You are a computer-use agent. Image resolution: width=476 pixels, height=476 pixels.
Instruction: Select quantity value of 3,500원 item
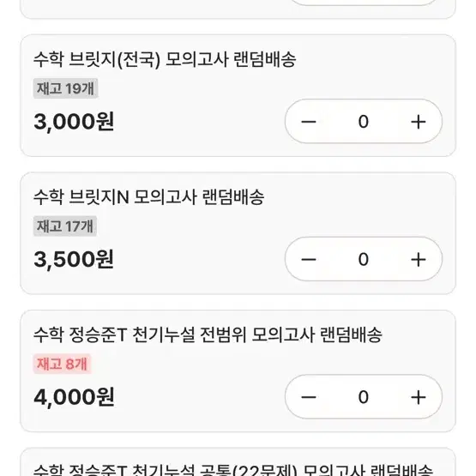(364, 260)
